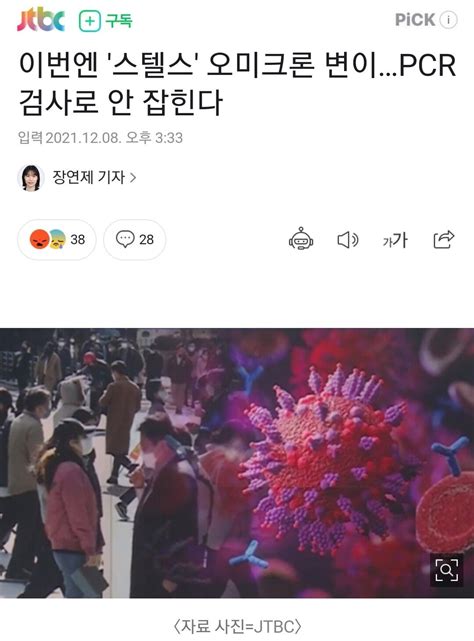
Task: Select the sad crying reaction emoji
Action: click(x=58, y=240)
